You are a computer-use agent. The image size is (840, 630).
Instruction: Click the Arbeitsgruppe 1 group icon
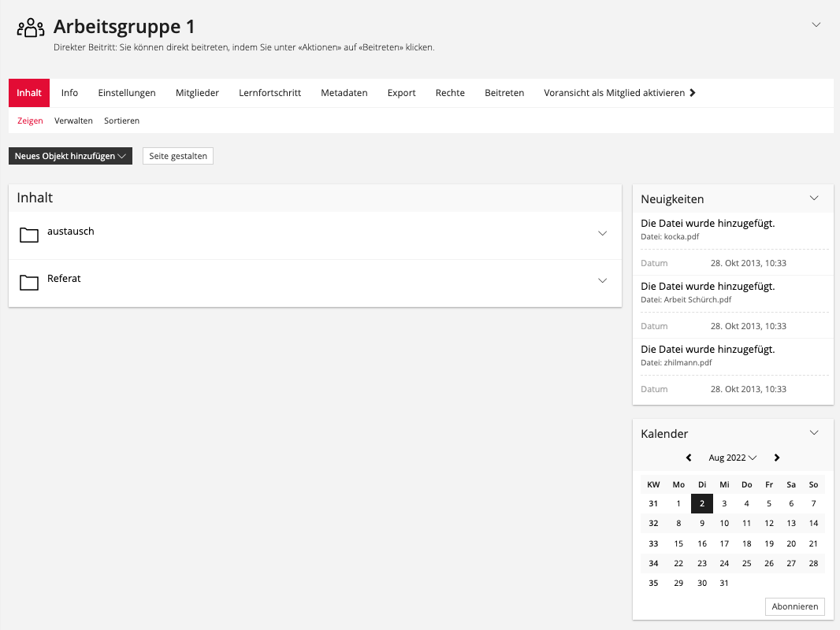[x=31, y=28]
